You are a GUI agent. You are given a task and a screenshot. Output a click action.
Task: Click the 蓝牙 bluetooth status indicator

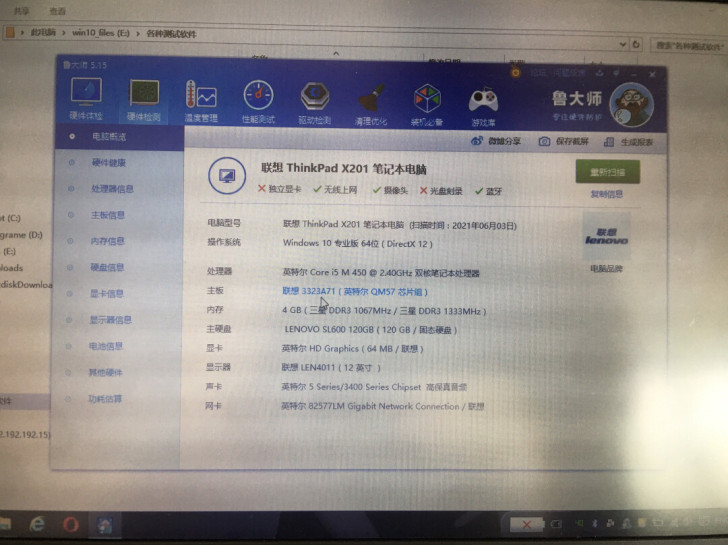coord(488,191)
